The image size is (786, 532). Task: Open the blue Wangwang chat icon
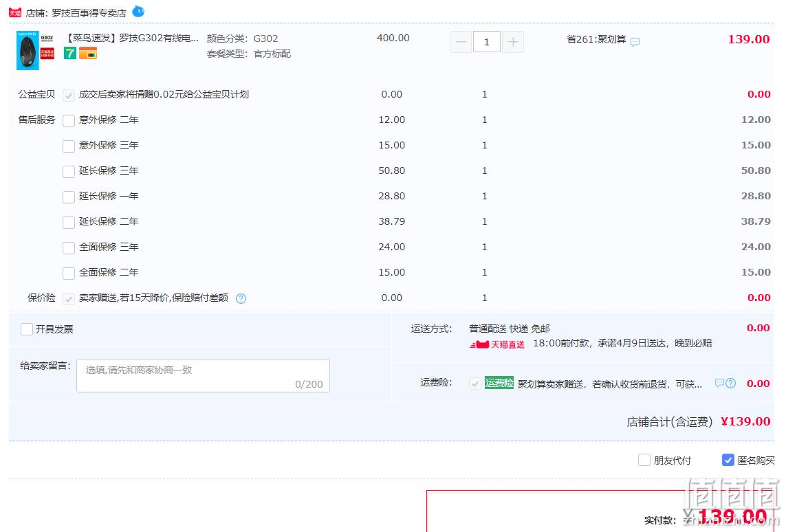pos(138,11)
